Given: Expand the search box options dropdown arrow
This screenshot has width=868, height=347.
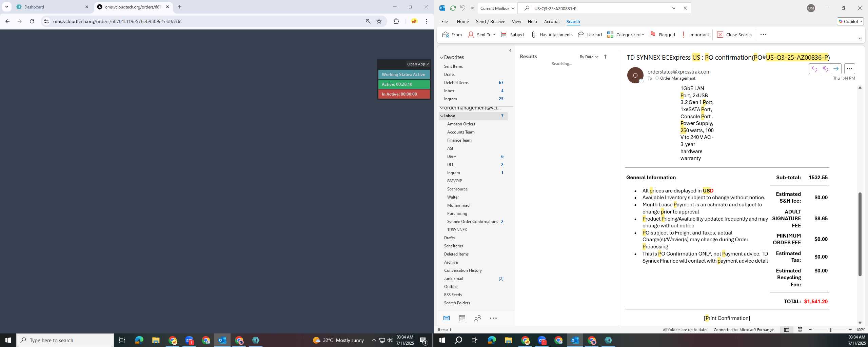Looking at the screenshot, I should pos(674,8).
